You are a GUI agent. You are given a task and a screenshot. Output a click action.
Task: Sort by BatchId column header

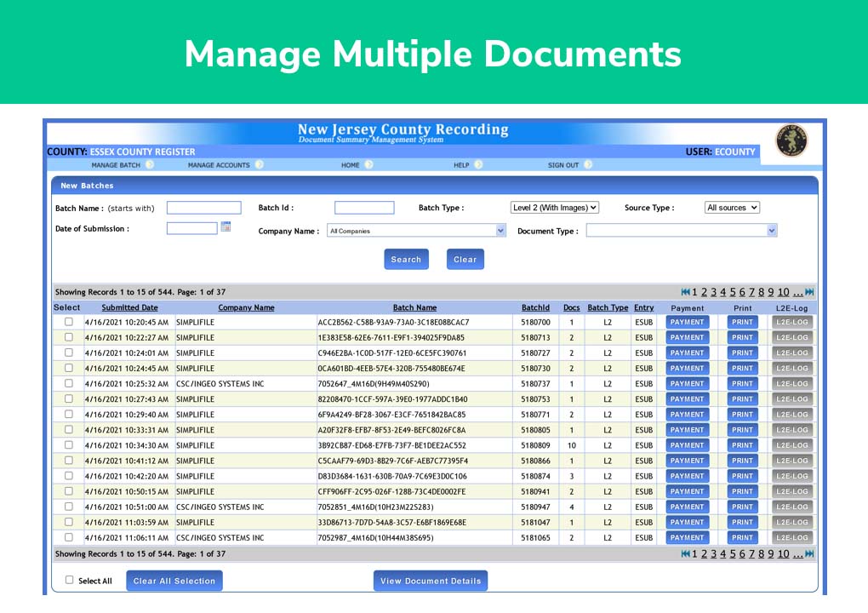tap(535, 307)
